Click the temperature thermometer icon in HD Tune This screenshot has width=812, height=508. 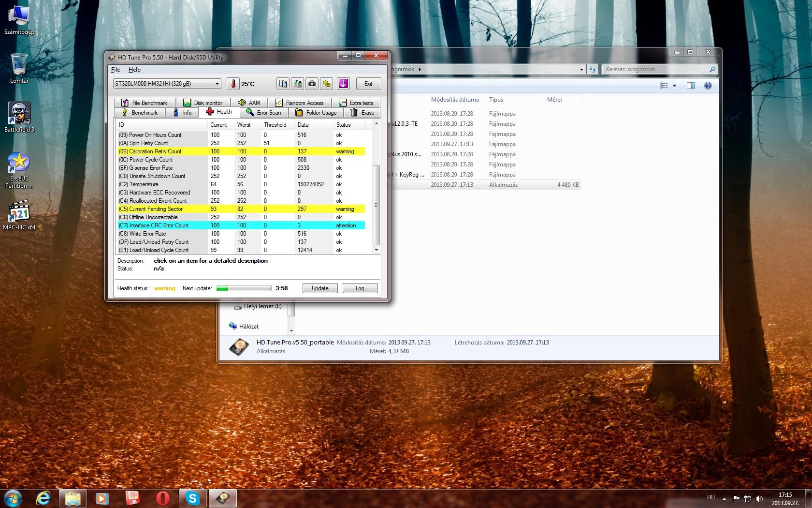[233, 84]
